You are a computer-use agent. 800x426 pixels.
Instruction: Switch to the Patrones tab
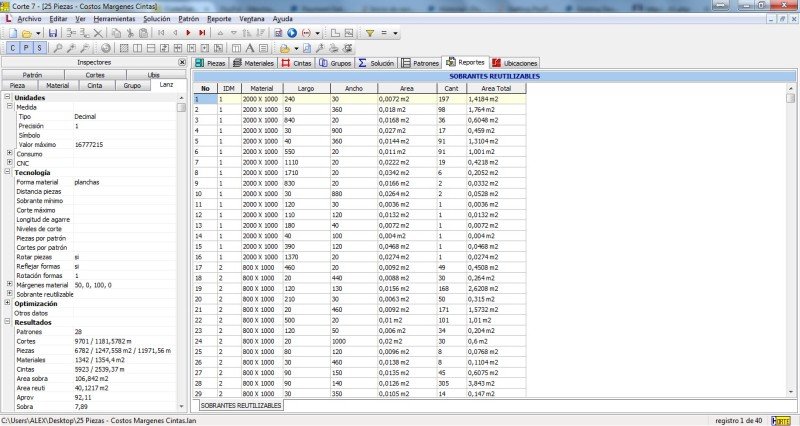click(x=419, y=62)
